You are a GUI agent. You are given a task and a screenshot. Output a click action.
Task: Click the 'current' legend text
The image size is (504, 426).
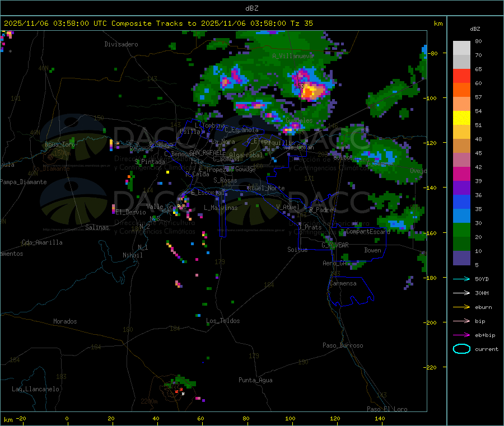point(487,349)
